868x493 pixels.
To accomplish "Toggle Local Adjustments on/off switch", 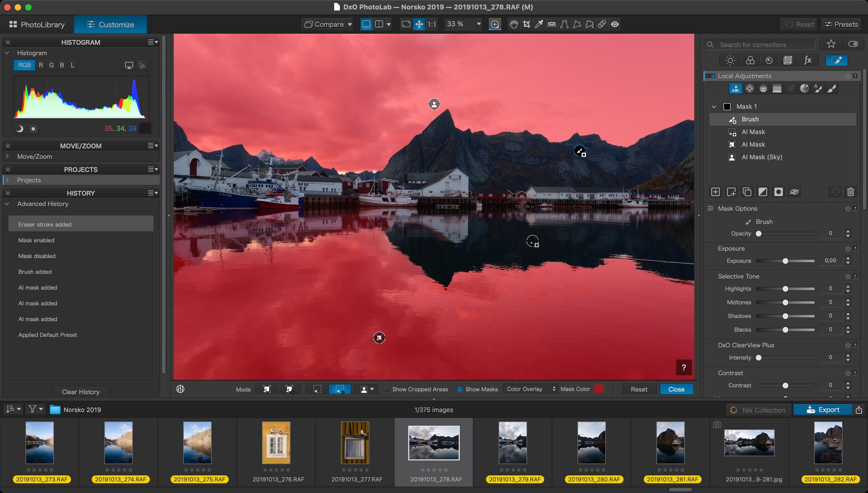I will (x=711, y=76).
